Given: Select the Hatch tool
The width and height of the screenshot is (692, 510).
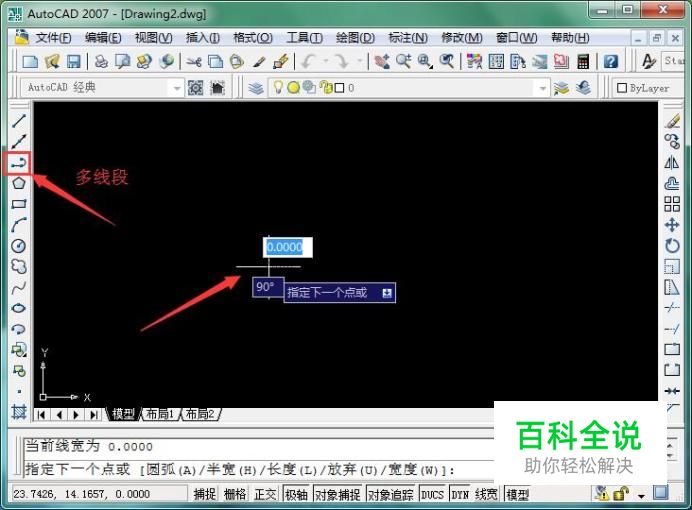Looking at the screenshot, I should tap(19, 412).
